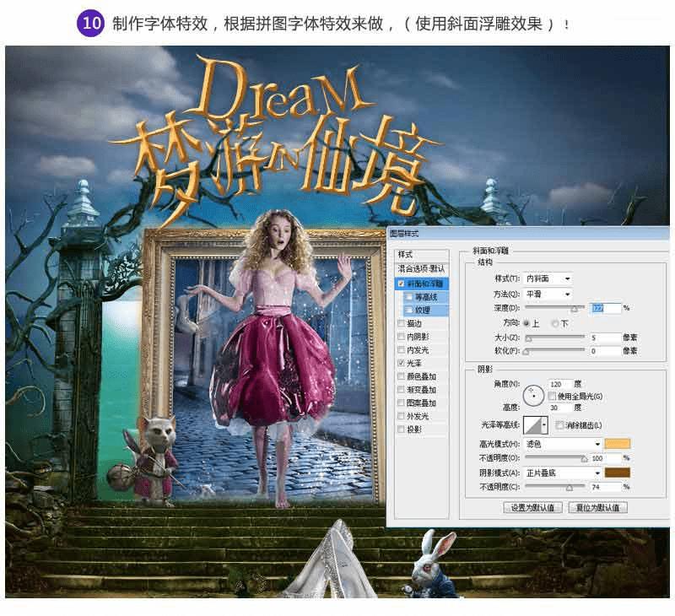Check 消除锯齿 anti-alias option
The width and height of the screenshot is (675, 616).
(x=559, y=425)
